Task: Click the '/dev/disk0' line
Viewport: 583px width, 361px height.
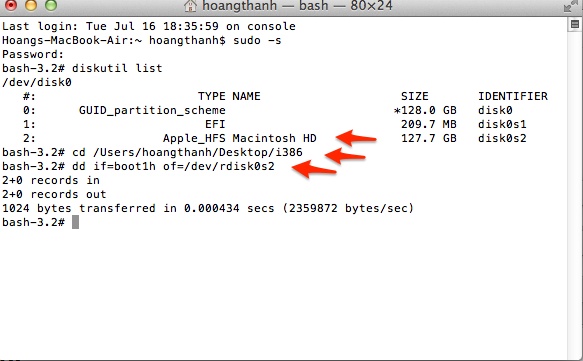Action: [37, 83]
